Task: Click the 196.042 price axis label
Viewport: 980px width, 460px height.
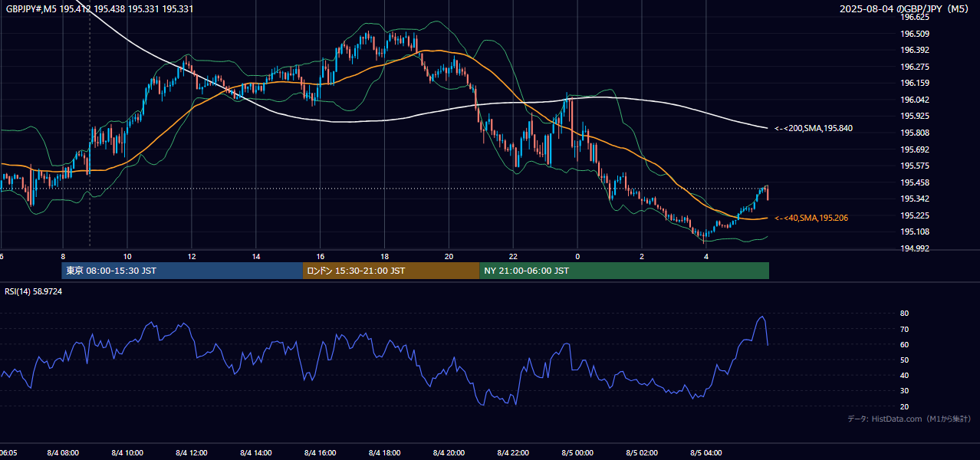Action: point(914,100)
